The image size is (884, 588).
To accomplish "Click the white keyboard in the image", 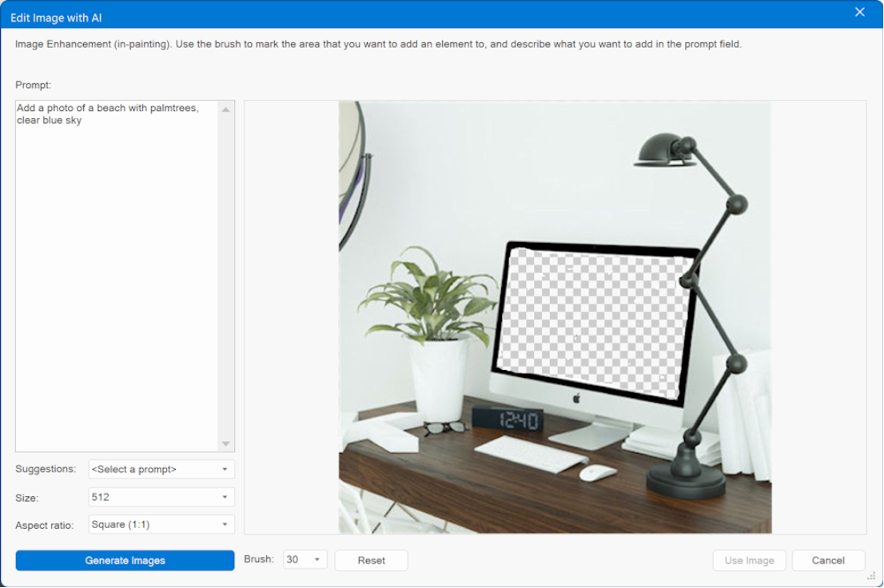I will click(x=531, y=454).
